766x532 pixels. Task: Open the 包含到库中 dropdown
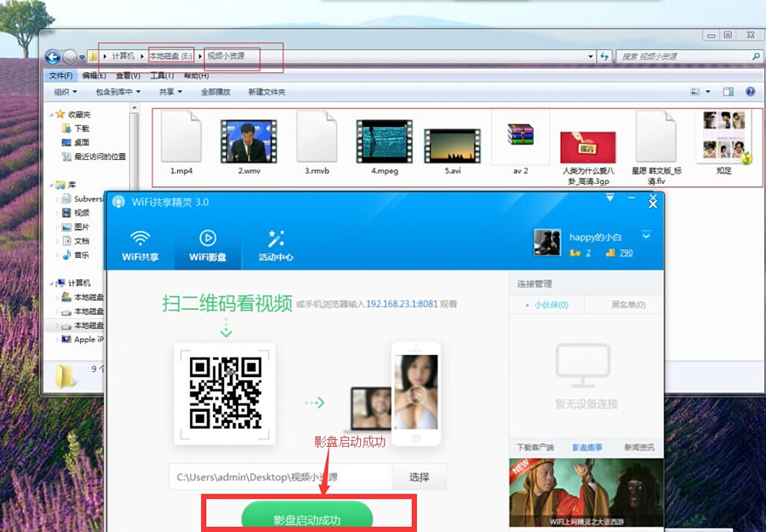pyautogui.click(x=117, y=92)
